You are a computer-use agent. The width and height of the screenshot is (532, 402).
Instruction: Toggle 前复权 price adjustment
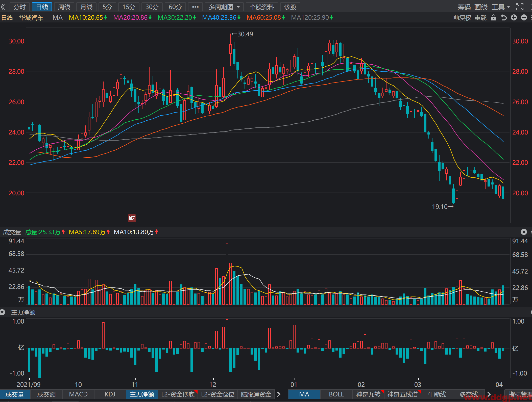(462, 18)
